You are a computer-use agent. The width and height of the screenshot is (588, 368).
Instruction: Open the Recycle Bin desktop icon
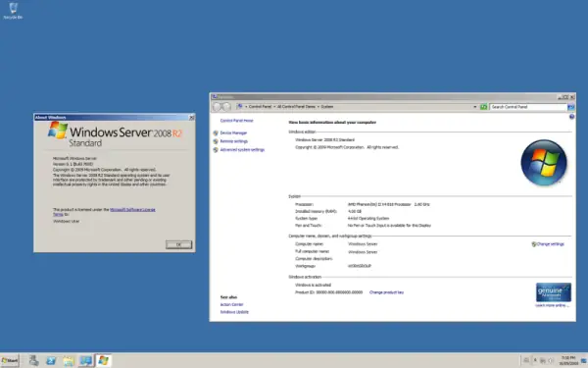point(13,11)
